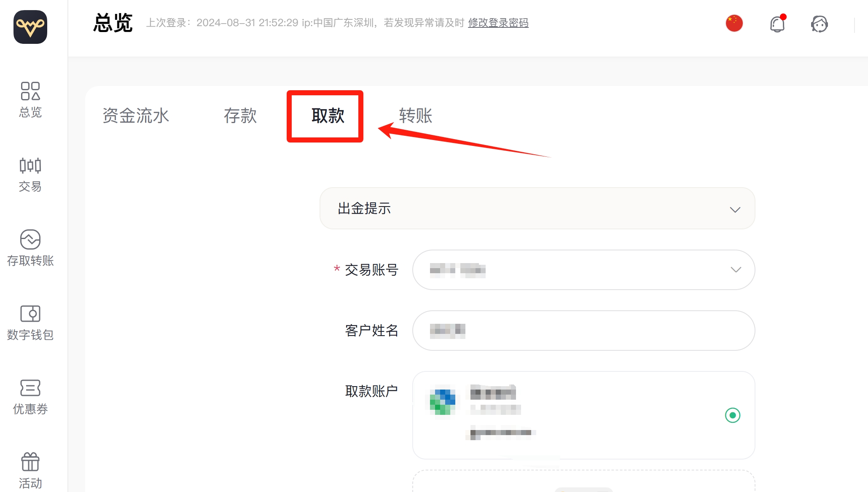Open 总览 in the sidebar
This screenshot has height=492, width=868.
pos(30,100)
